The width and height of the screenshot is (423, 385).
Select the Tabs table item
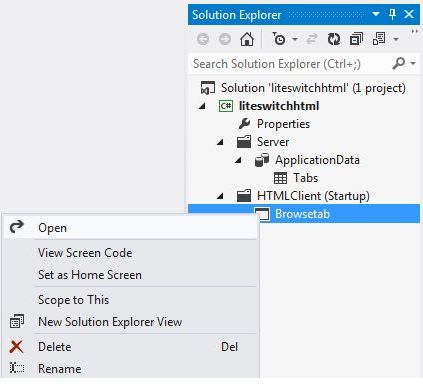(x=305, y=178)
